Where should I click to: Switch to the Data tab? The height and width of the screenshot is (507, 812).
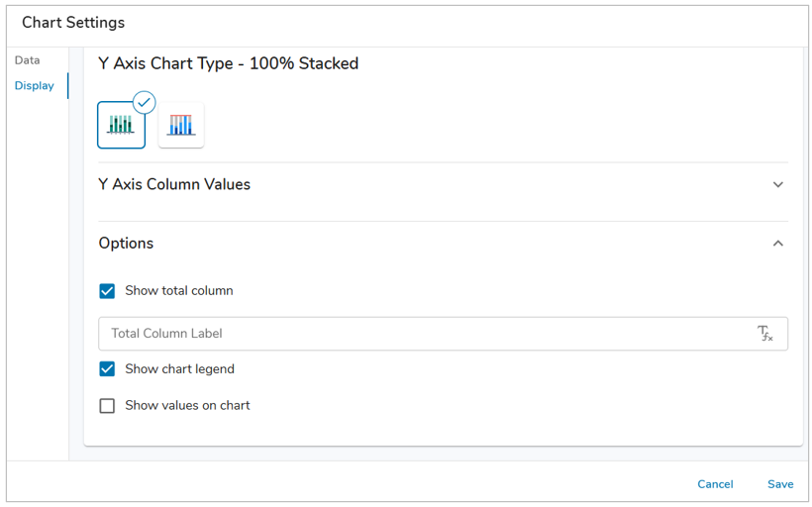28,60
